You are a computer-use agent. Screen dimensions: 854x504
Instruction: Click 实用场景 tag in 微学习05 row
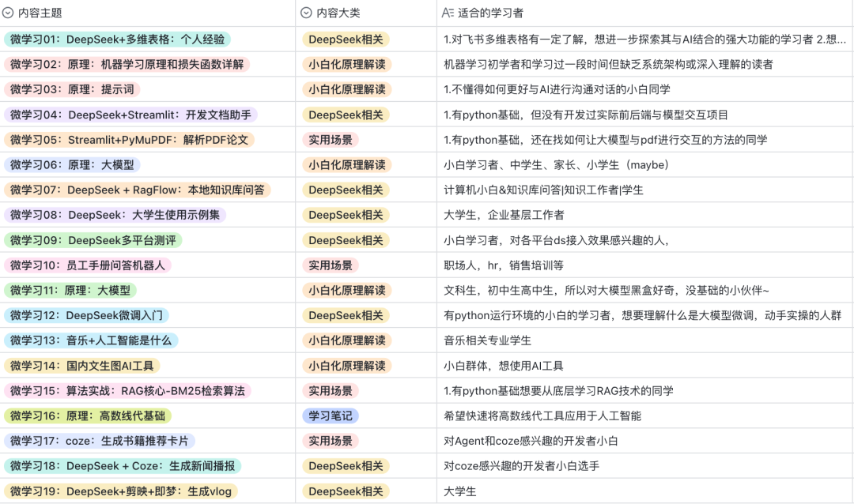pos(331,140)
